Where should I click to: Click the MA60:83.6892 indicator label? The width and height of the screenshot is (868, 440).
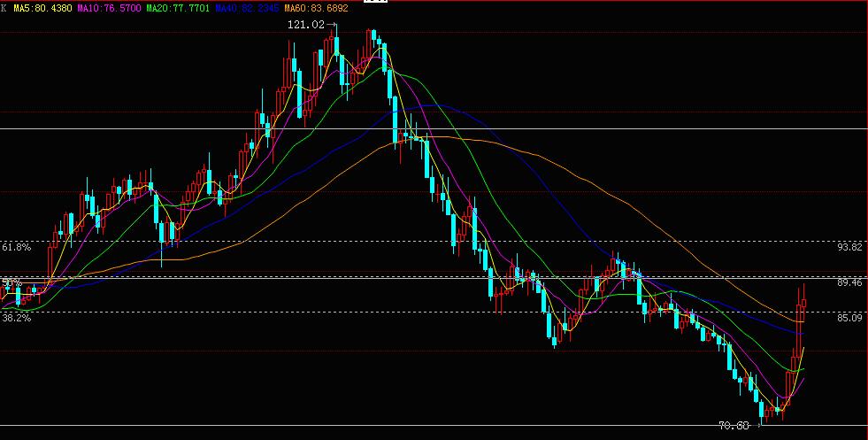[316, 8]
